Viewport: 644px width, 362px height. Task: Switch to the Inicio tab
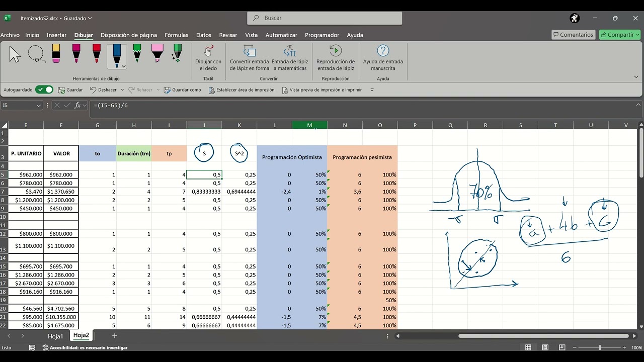32,35
